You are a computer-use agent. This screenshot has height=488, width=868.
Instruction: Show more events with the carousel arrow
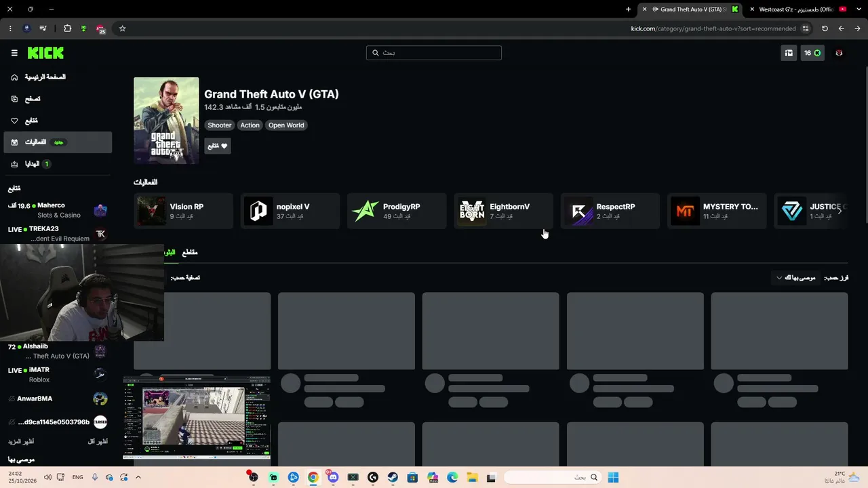[x=840, y=211]
